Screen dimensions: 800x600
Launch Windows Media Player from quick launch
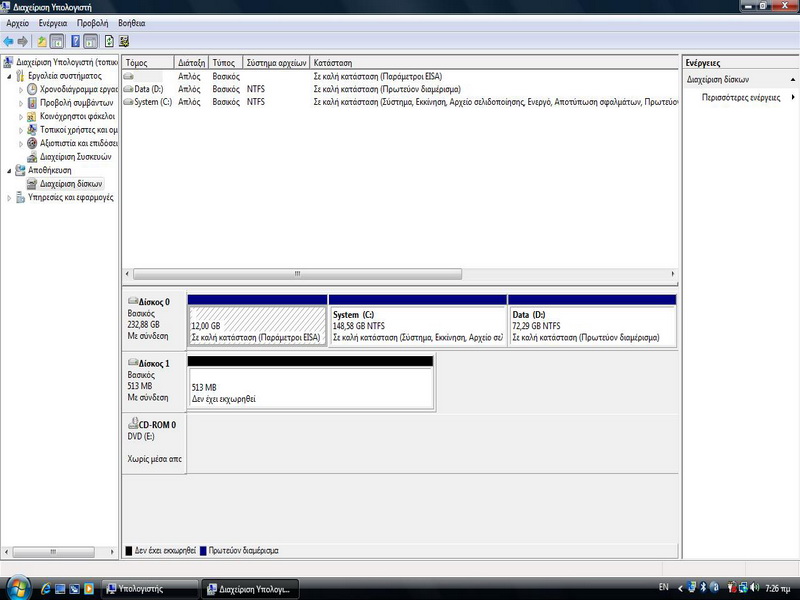(x=88, y=588)
